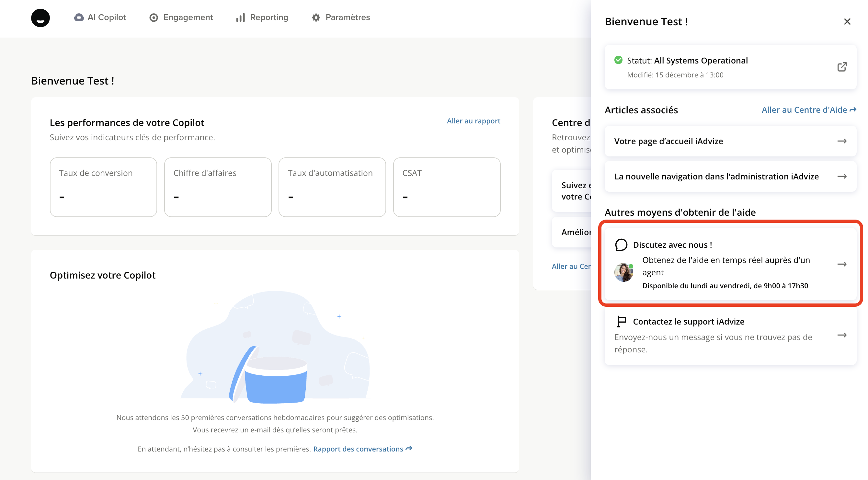Click the chat bubble icon Discutez avec nous
Image resolution: width=868 pixels, height=480 pixels.
[x=621, y=245]
